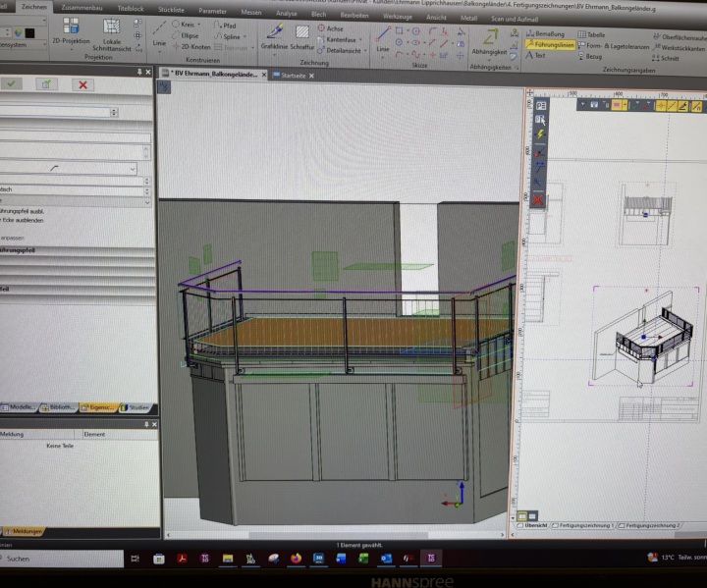This screenshot has height=588, width=707.
Task: Open Microsoft Store from taskbar
Action: [x=159, y=559]
